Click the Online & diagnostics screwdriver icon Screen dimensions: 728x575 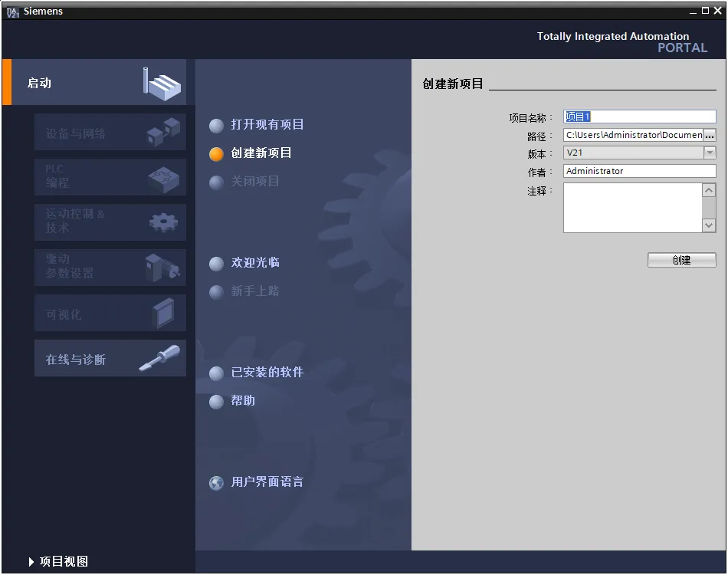tap(159, 358)
